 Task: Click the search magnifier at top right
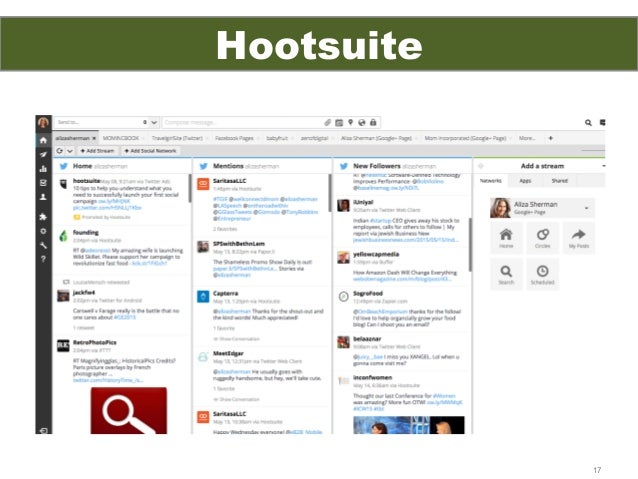click(x=588, y=122)
